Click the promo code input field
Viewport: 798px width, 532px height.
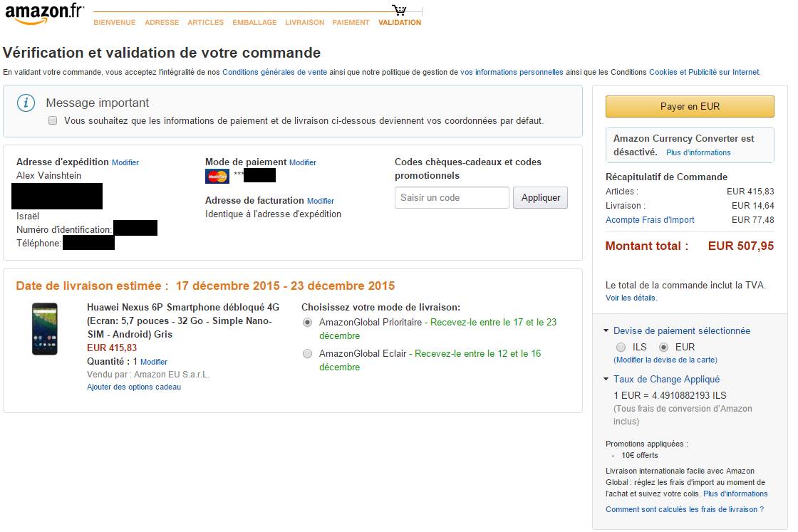click(x=452, y=198)
